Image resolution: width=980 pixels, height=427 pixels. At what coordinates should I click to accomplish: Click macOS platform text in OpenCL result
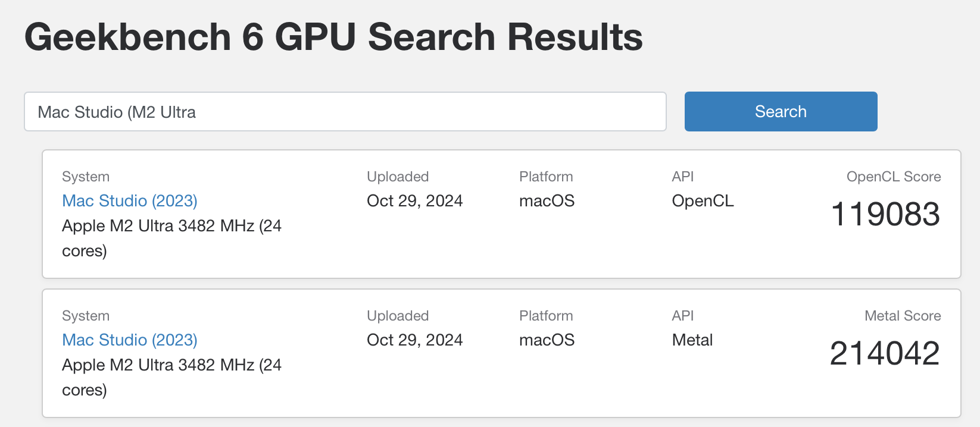pos(547,201)
